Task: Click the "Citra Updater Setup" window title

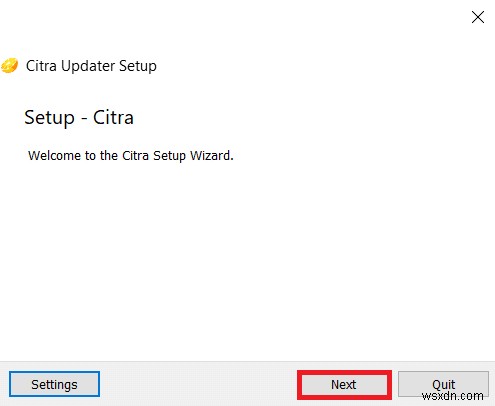Action: click(x=91, y=66)
